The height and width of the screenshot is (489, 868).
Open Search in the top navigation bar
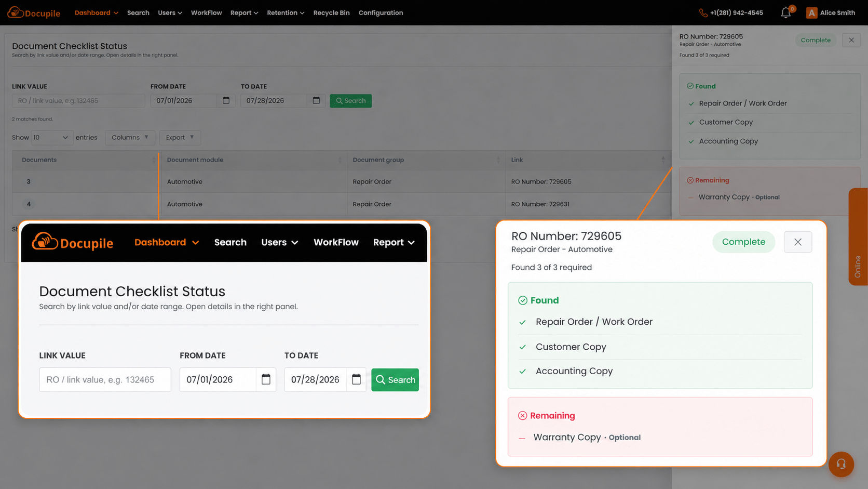(138, 12)
